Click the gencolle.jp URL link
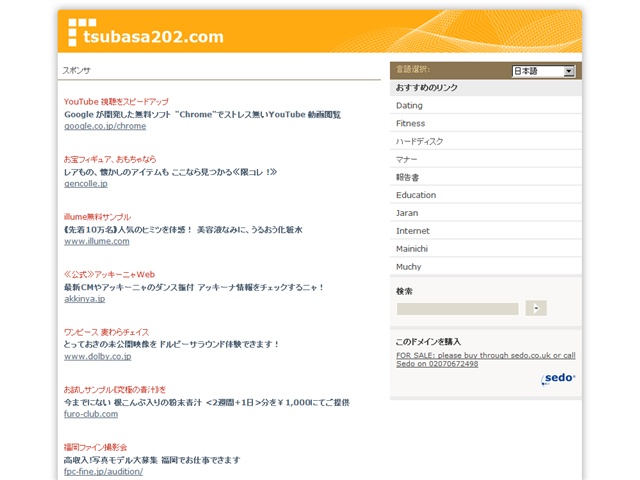 click(x=86, y=184)
